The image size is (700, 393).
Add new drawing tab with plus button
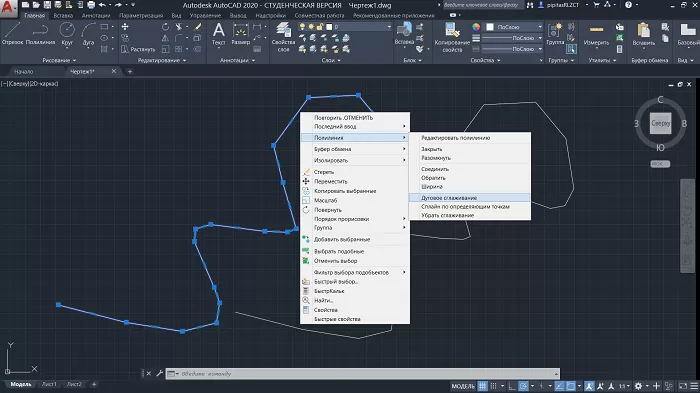[130, 71]
